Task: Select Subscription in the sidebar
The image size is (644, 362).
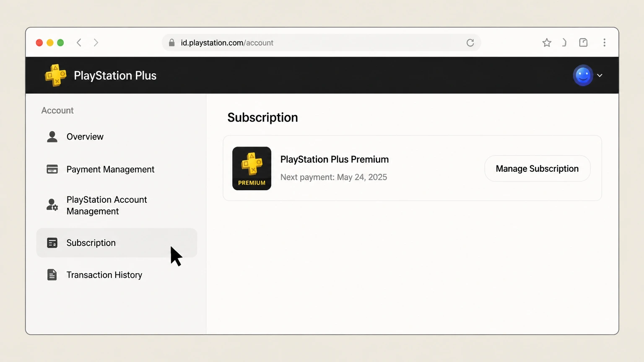Action: 117,243
